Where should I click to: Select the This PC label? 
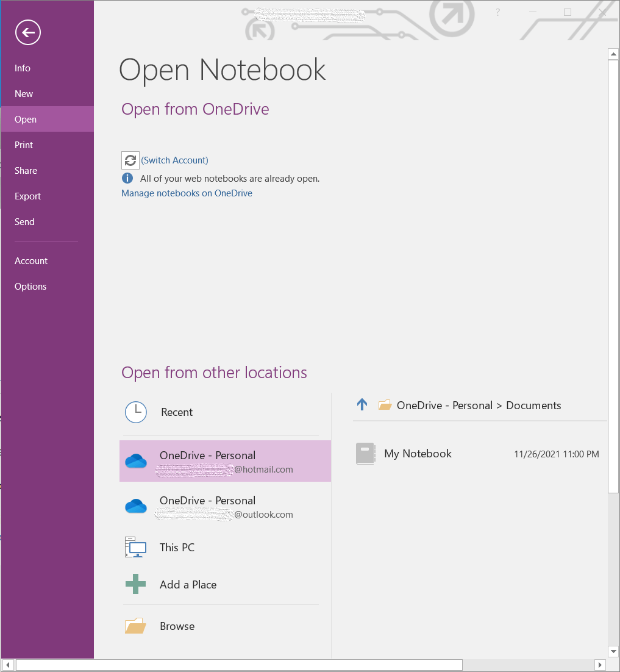(177, 547)
